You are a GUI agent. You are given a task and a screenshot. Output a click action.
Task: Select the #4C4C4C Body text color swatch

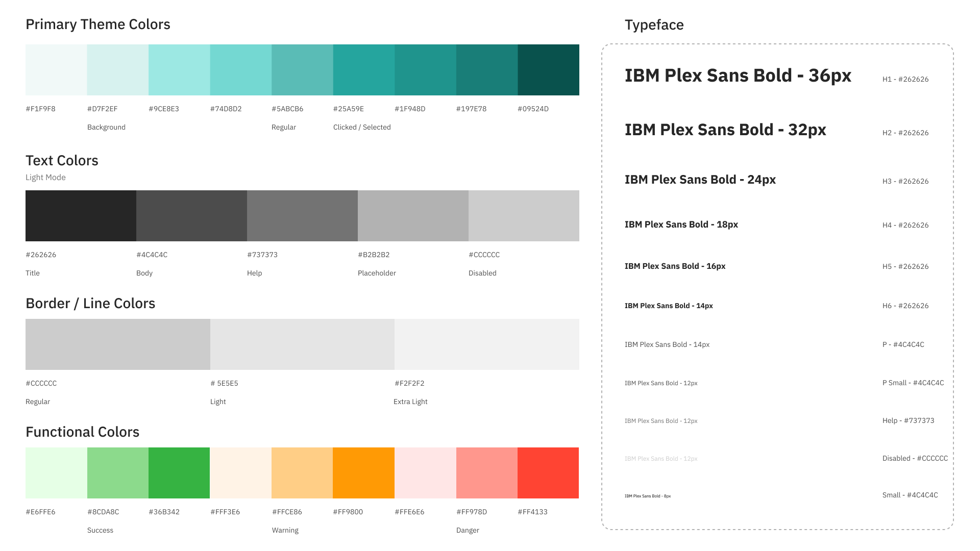[191, 216]
